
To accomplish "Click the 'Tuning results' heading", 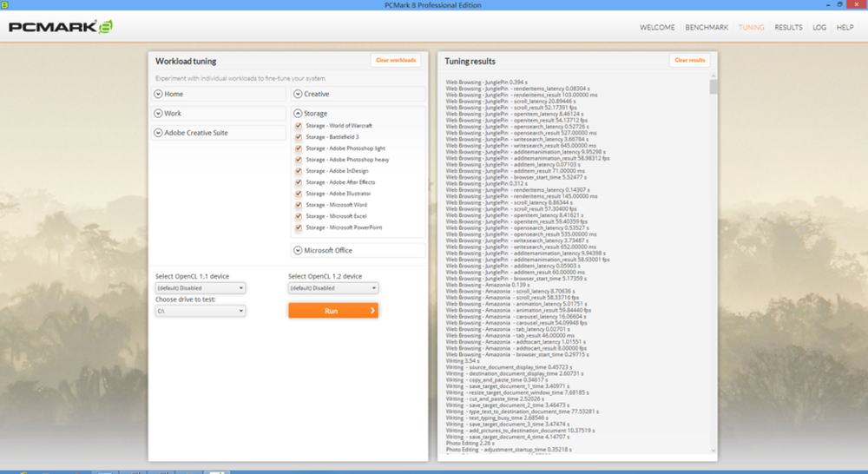I will click(x=470, y=61).
